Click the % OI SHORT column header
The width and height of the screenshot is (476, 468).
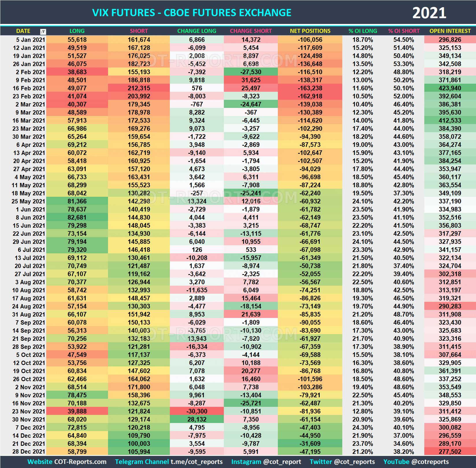404,31
